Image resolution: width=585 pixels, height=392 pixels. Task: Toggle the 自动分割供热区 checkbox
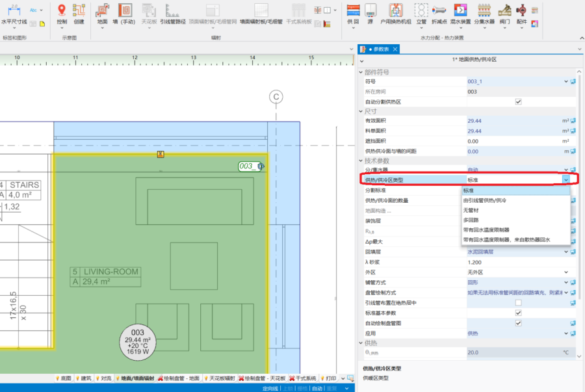(x=518, y=101)
